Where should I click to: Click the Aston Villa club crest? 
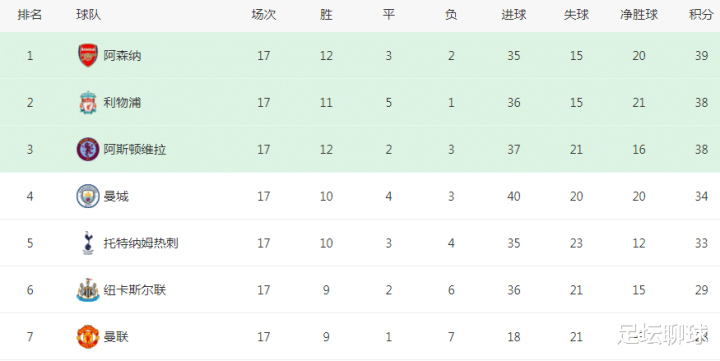[x=88, y=149]
